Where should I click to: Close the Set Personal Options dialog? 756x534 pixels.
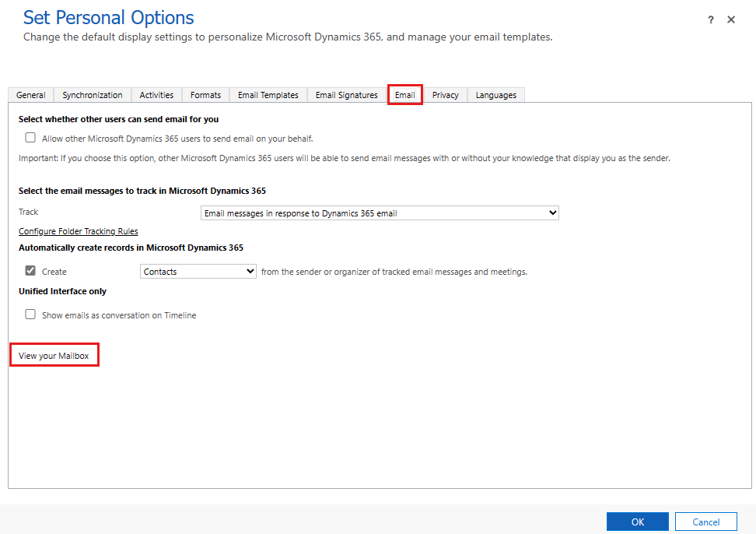click(x=731, y=19)
